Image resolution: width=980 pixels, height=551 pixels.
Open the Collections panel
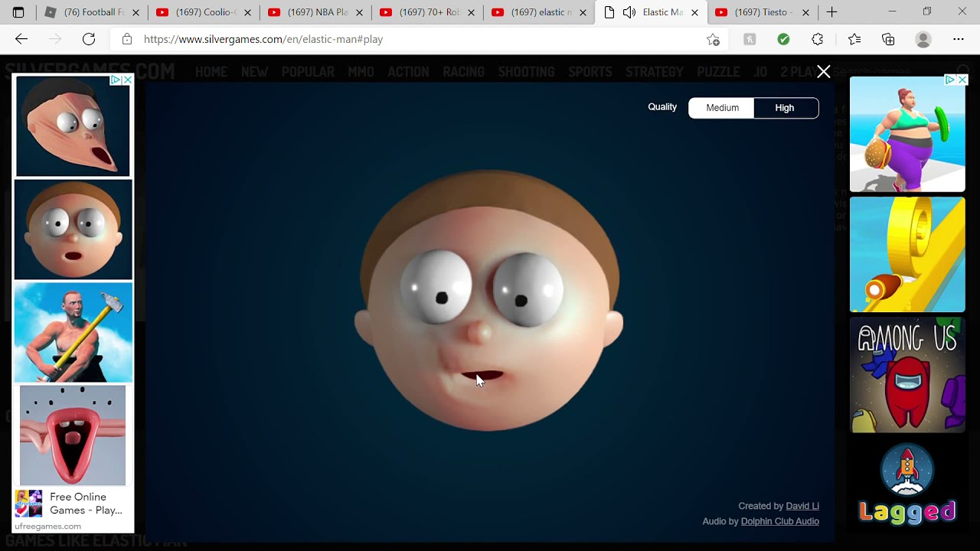pos(888,39)
